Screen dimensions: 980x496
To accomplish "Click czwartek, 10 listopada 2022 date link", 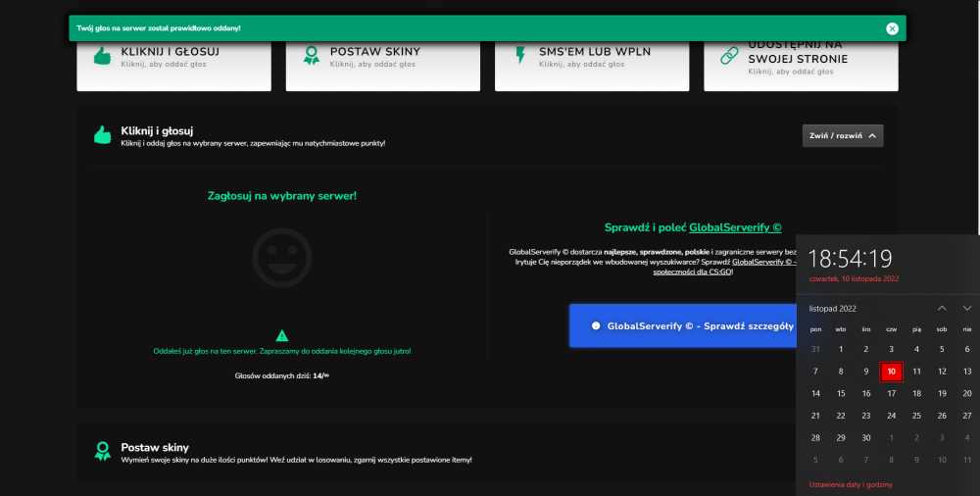I will coord(854,279).
